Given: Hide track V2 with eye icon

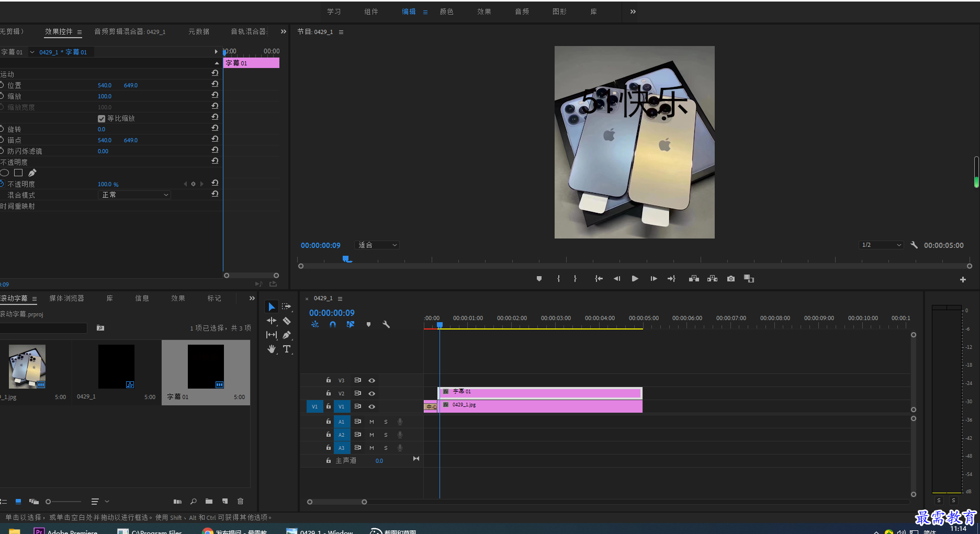Looking at the screenshot, I should pyautogui.click(x=372, y=393).
